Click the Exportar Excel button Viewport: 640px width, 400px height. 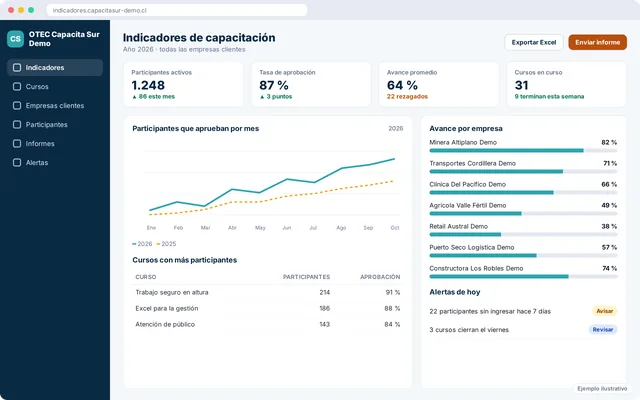(534, 42)
